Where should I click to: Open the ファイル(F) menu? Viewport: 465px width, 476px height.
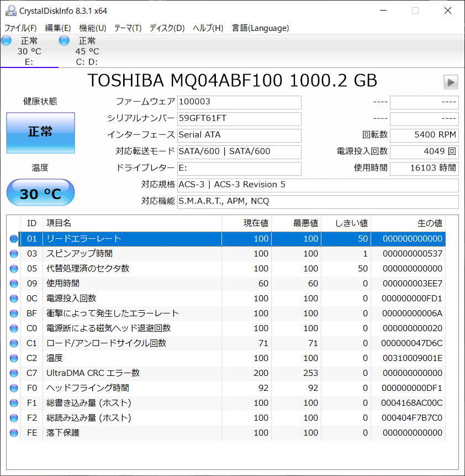point(20,28)
